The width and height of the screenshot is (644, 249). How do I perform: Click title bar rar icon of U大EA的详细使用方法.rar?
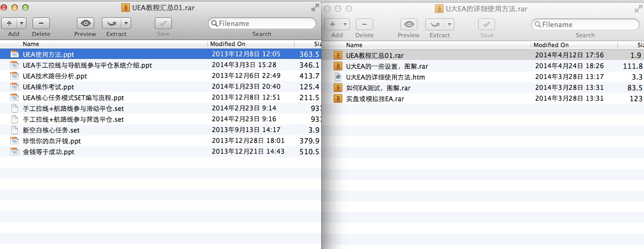pos(439,9)
